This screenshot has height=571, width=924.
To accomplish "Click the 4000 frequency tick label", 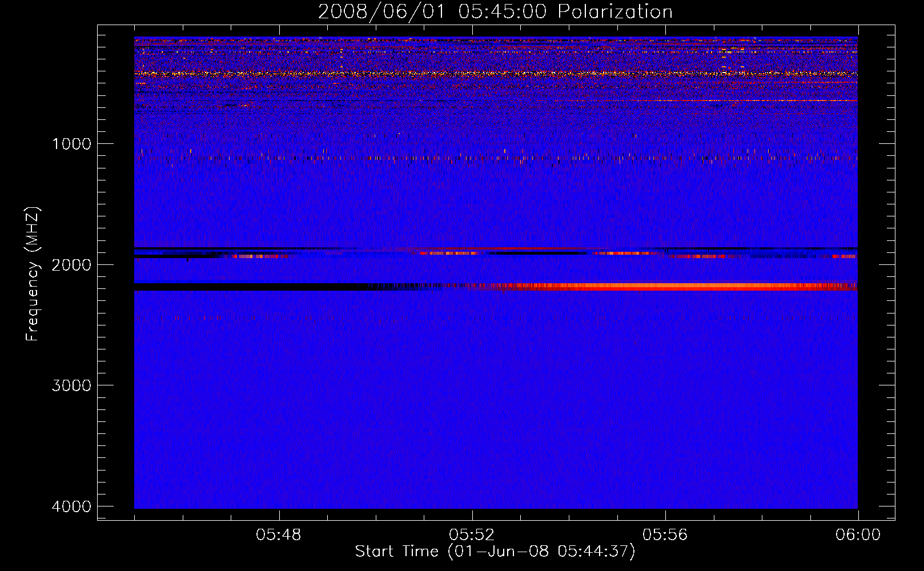I will coord(71,506).
